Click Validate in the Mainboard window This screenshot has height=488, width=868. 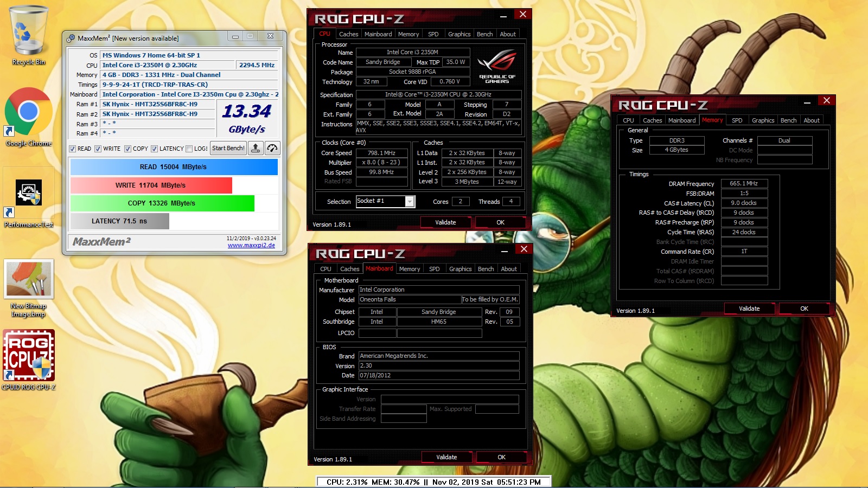click(x=446, y=457)
